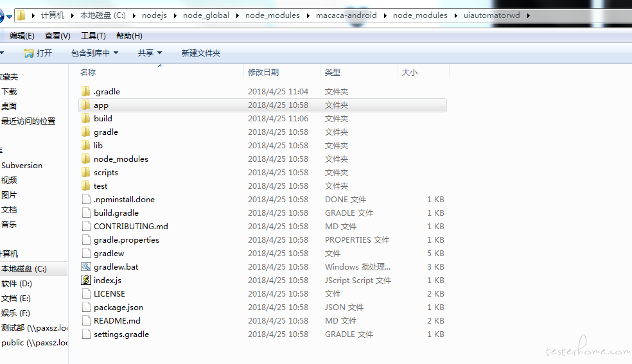This screenshot has height=364, width=632.
Task: Select the gradle.properties file icon
Action: (86, 239)
